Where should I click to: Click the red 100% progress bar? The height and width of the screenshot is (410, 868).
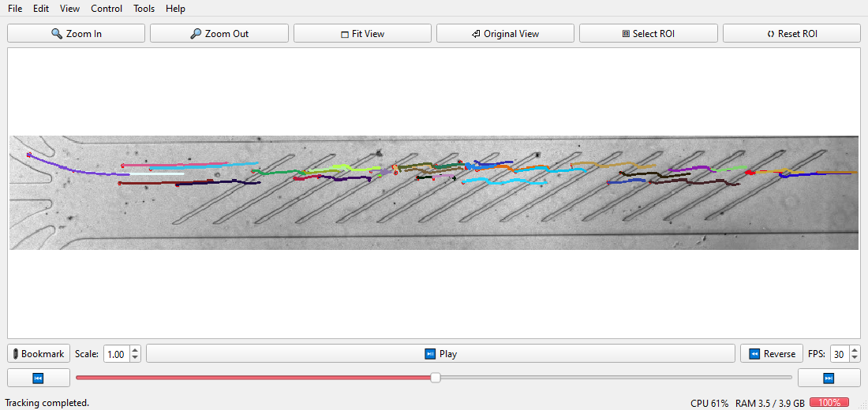(x=829, y=403)
